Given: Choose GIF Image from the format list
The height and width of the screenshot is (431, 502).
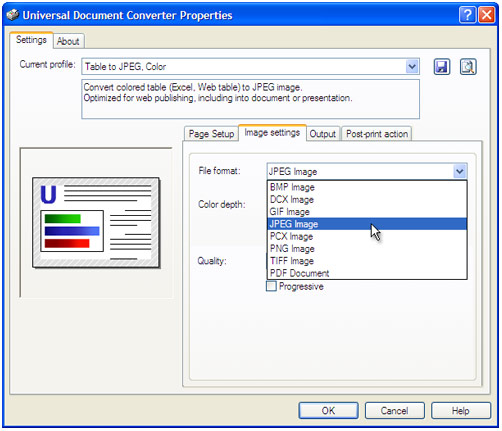Looking at the screenshot, I should [367, 212].
